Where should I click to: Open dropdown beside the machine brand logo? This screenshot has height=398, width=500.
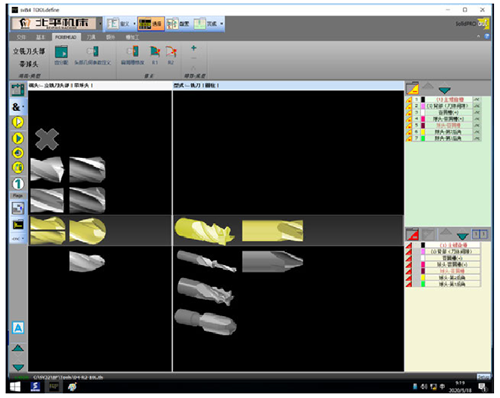coord(100,24)
